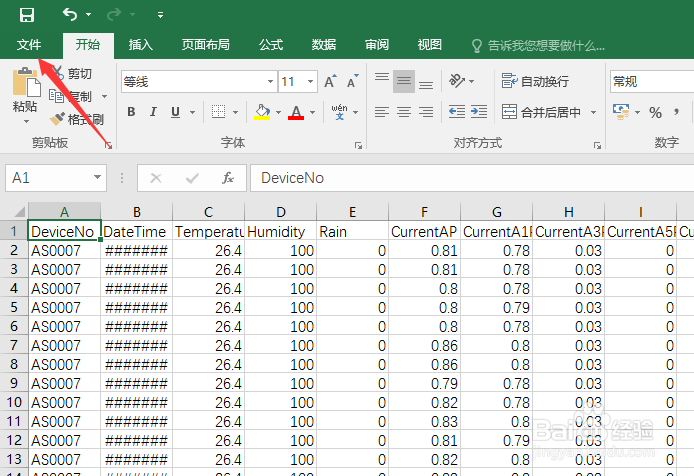The image size is (694, 476).
Task: Click the Save icon in quick access toolbar
Action: tap(27, 15)
